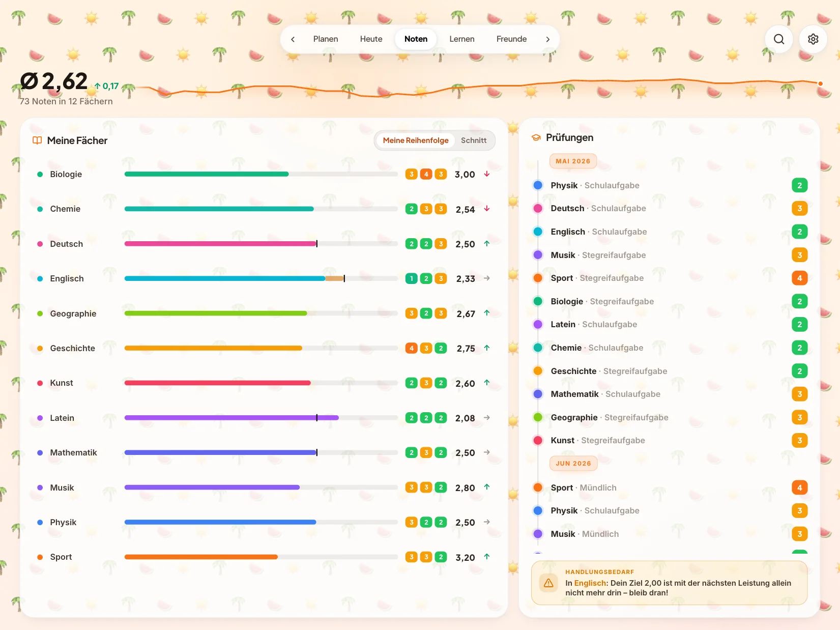
Task: Click the grade 4 badge in Geschichte row
Action: (412, 348)
